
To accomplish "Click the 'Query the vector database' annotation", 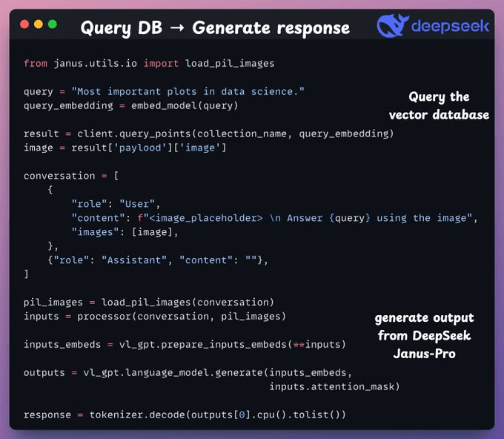I will coord(439,106).
